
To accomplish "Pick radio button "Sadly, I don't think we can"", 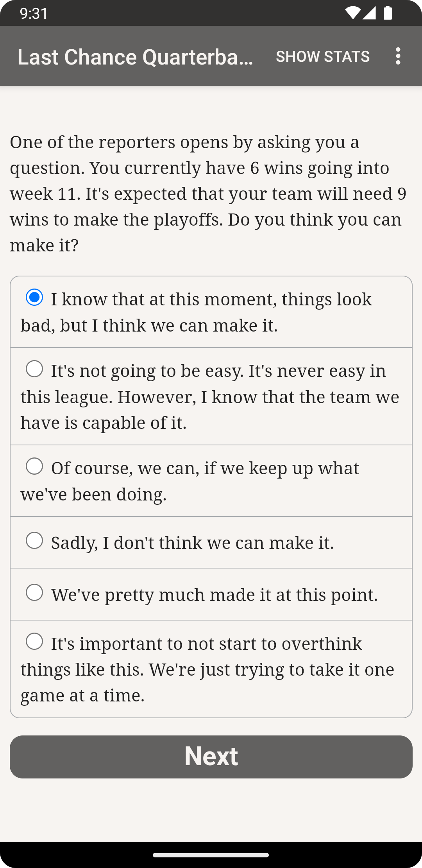I will click(x=34, y=541).
